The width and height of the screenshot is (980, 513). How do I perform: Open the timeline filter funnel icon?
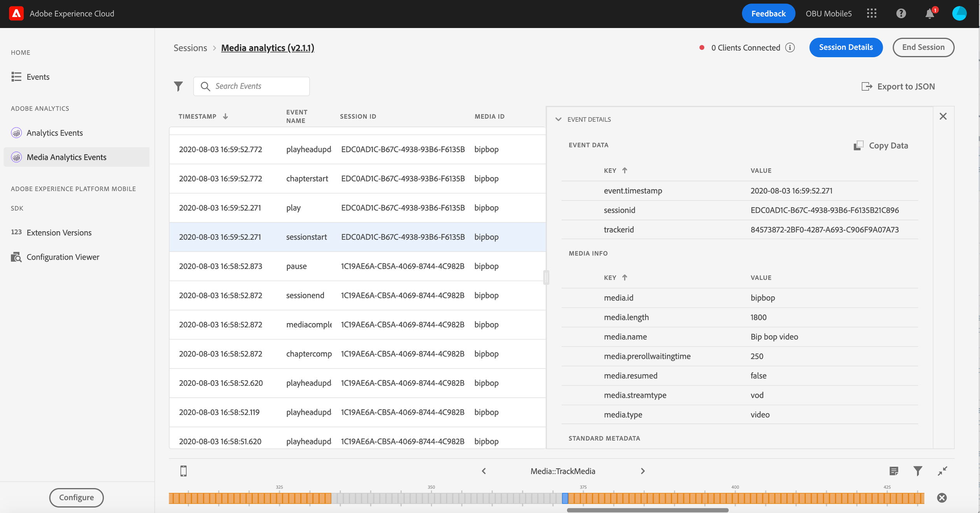[x=918, y=471]
